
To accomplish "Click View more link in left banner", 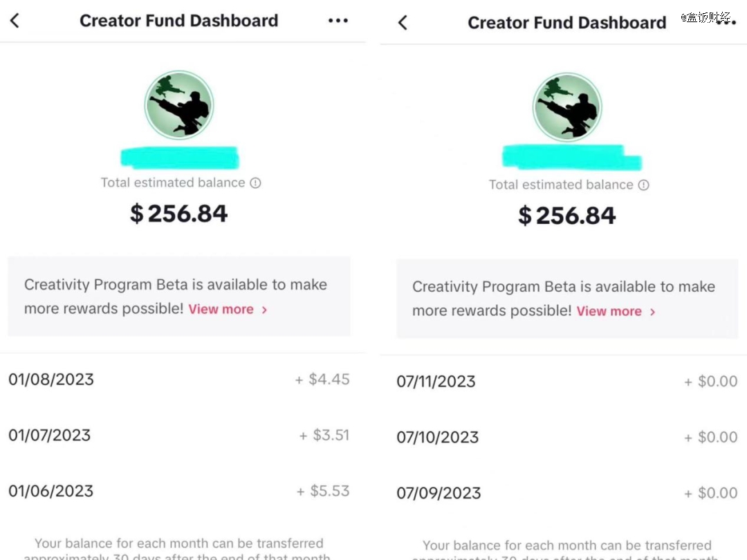I will pyautogui.click(x=221, y=309).
